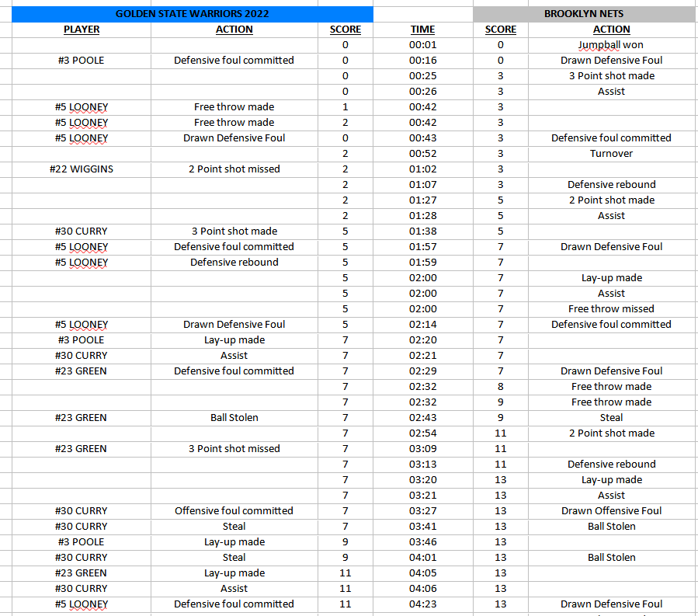Screen dimensions: 698x616
Task: Click the Nets SCORE column header
Action: tap(500, 30)
